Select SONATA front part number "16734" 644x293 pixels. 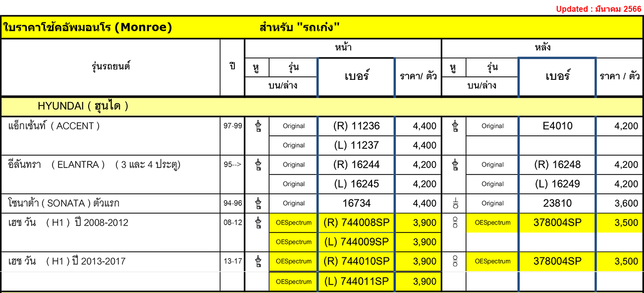[357, 203]
